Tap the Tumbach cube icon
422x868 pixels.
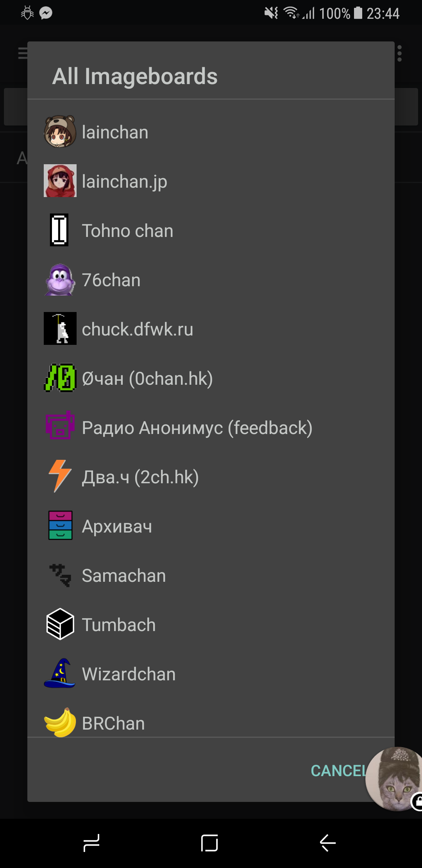[x=60, y=624]
